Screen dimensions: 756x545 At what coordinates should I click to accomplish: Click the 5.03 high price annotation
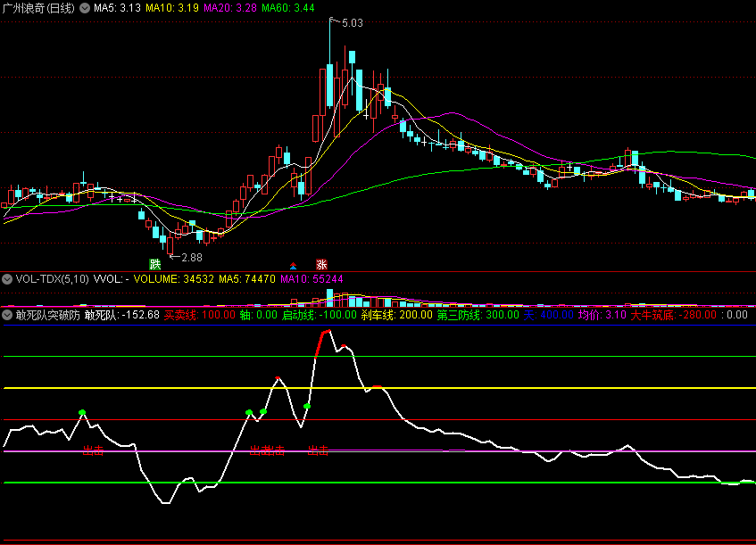click(x=352, y=23)
